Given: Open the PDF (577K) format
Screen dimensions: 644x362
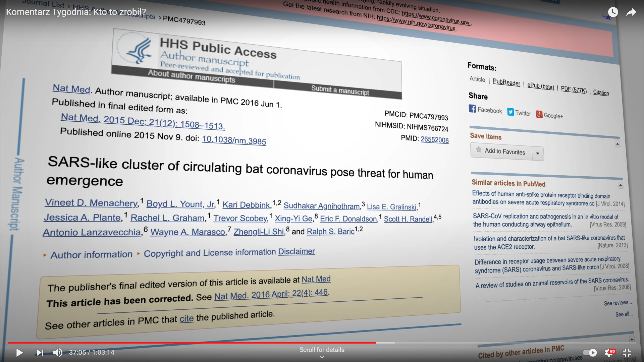Looking at the screenshot, I should (574, 89).
